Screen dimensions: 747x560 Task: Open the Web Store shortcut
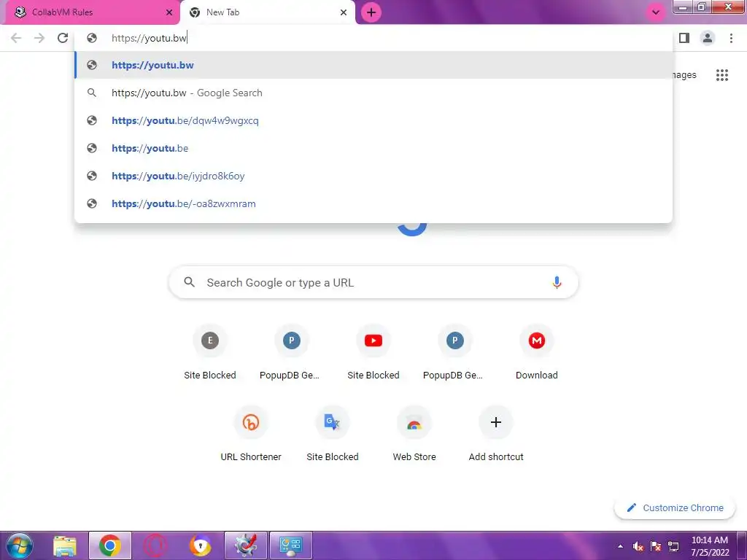tap(414, 433)
